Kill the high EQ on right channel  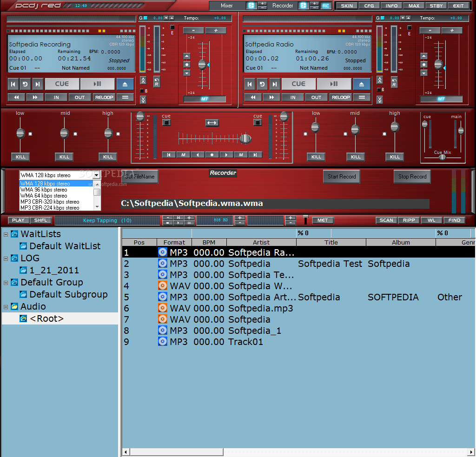[x=395, y=157]
